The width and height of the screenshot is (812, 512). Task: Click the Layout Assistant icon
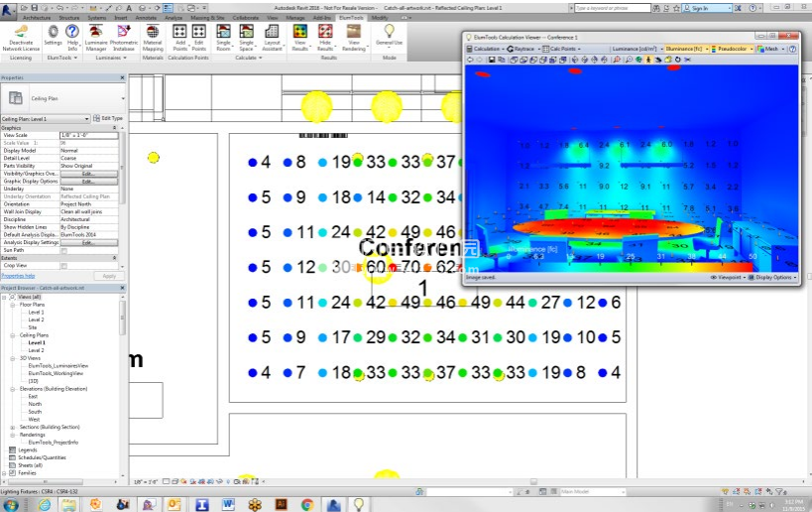[273, 35]
